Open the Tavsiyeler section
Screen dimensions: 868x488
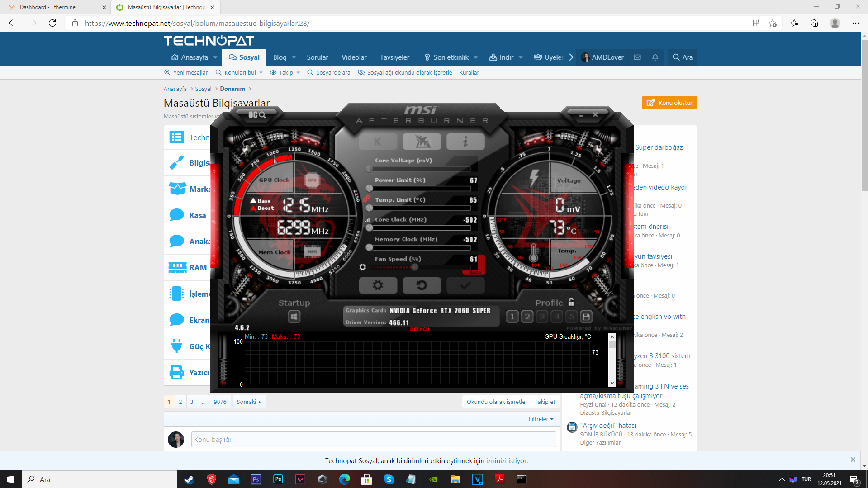[x=394, y=57]
